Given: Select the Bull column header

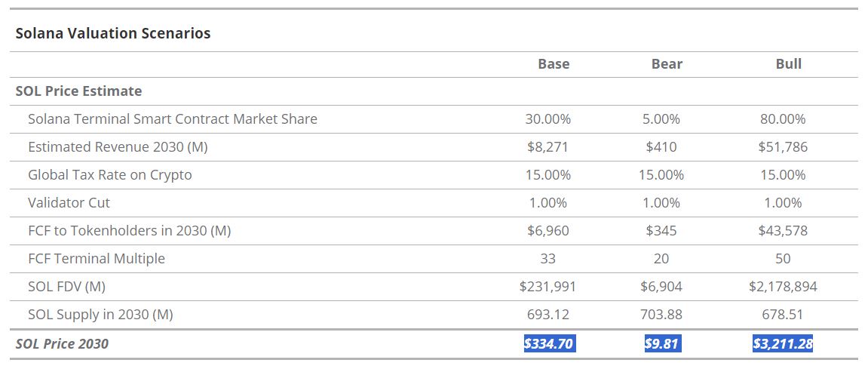Looking at the screenshot, I should pyautogui.click(x=788, y=64).
